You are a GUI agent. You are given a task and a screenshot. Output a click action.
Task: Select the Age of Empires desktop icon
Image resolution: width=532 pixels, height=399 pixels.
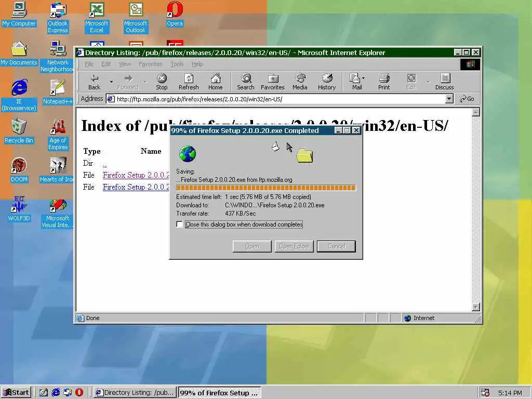[x=58, y=135]
